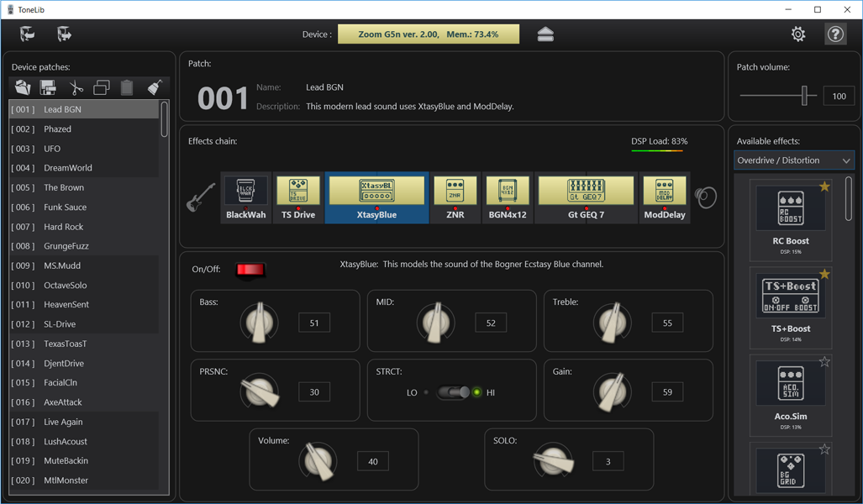Select the TS Drive effect pedal
The height and width of the screenshot is (504, 863).
(x=298, y=197)
